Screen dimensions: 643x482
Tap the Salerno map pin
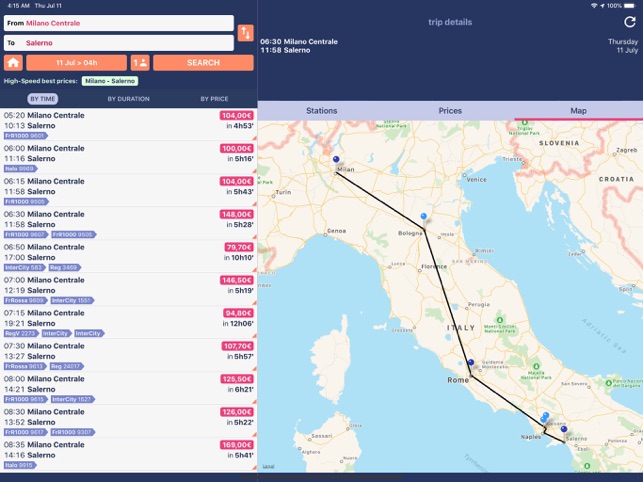point(564,429)
